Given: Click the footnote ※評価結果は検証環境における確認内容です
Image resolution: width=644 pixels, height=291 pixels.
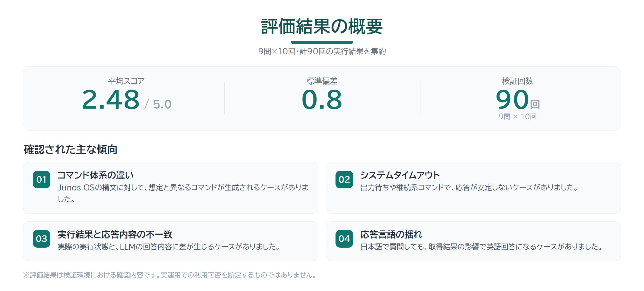Looking at the screenshot, I should (x=170, y=275).
